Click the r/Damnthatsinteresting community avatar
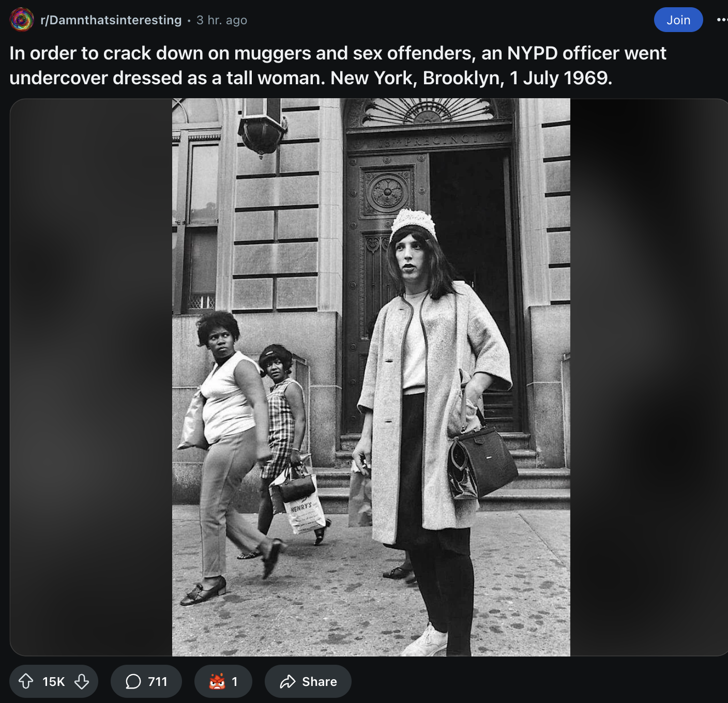728x703 pixels. click(x=22, y=20)
